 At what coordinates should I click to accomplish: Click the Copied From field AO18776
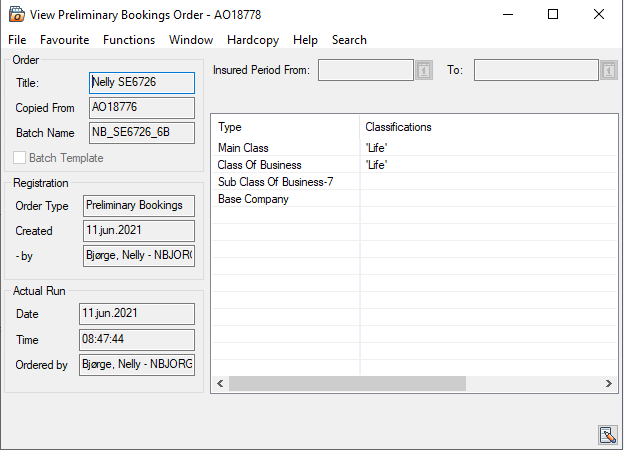[141, 108]
